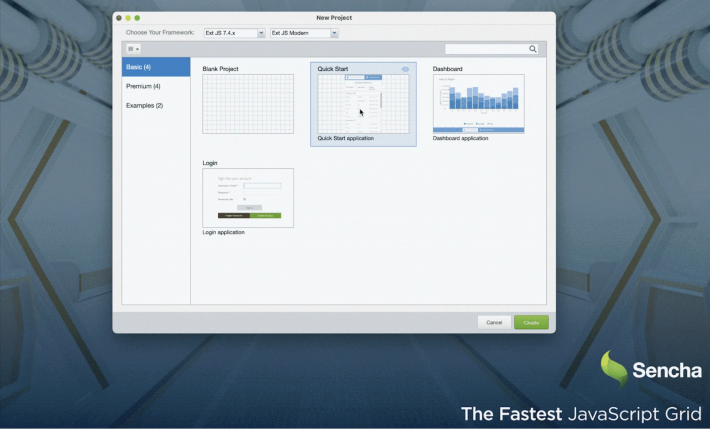Image resolution: width=710 pixels, height=429 pixels.
Task: Pick the Dashboard template thumbnail
Action: point(478,104)
